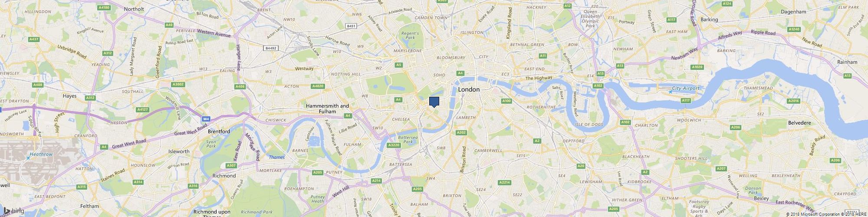The image size is (868, 217).
Task: Click the City Airport plane icon
Action: tap(670, 92)
